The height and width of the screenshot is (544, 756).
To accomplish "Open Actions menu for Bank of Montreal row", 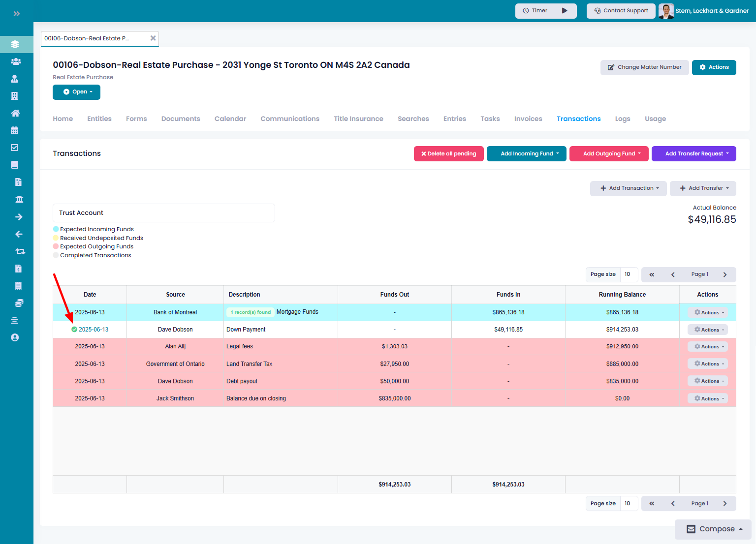I will (708, 312).
